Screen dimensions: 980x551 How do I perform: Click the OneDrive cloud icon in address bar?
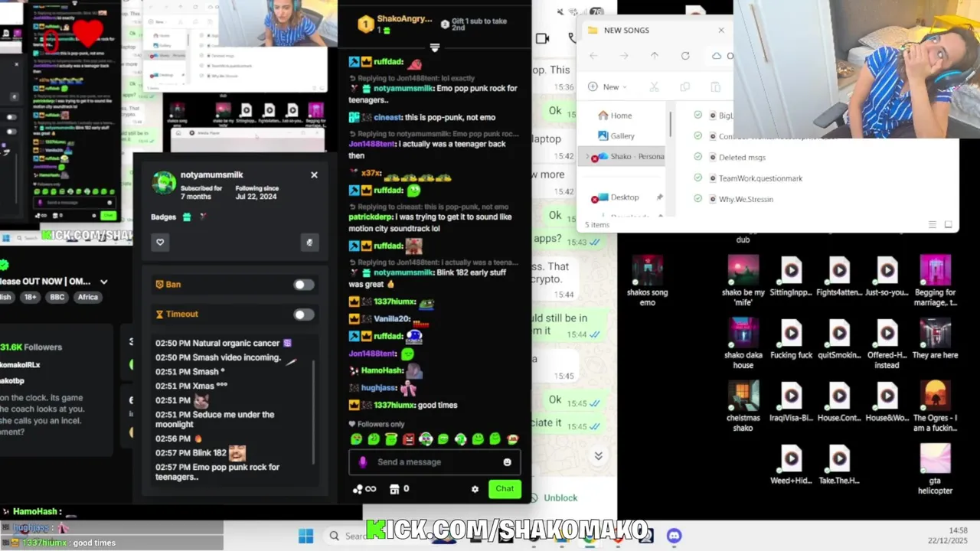[717, 56]
